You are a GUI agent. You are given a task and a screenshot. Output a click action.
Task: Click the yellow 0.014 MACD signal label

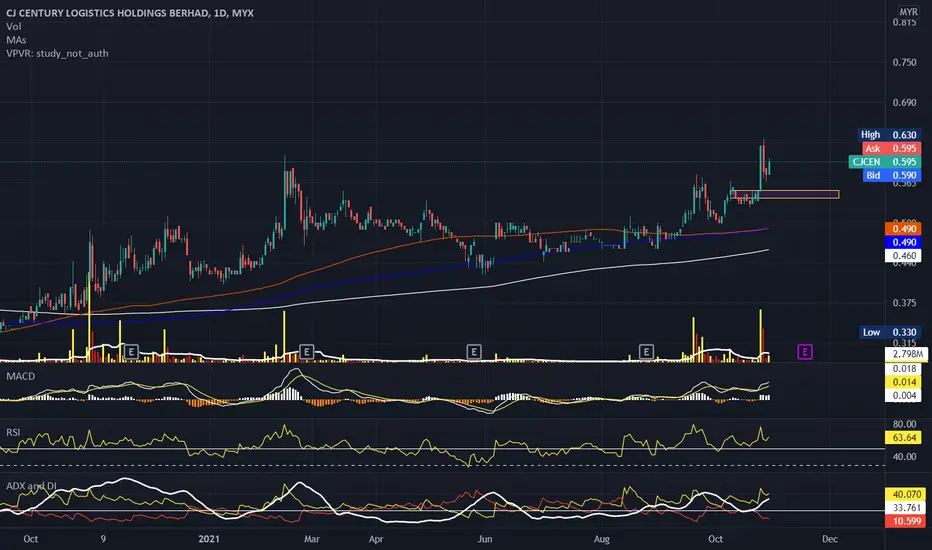tap(903, 382)
